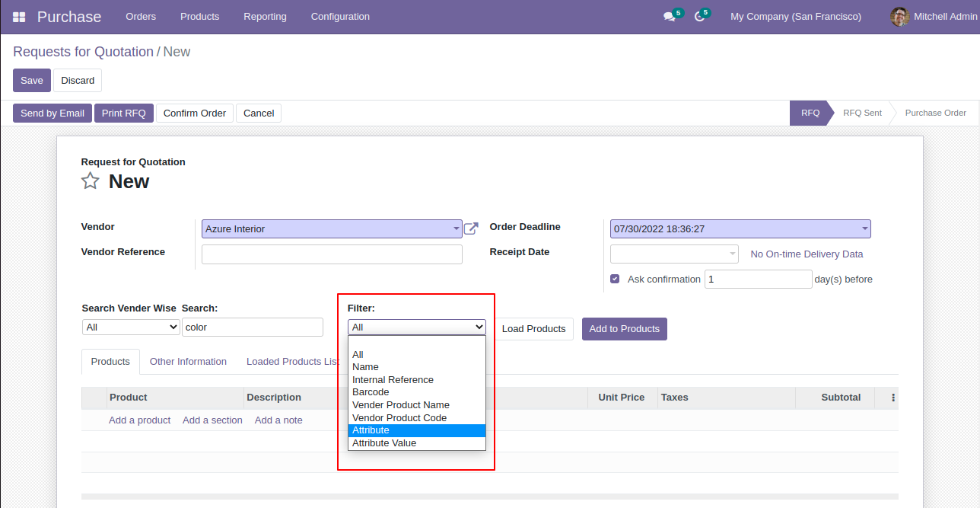The image size is (980, 508).
Task: Focus the Search field containing 'color'
Action: [253, 327]
